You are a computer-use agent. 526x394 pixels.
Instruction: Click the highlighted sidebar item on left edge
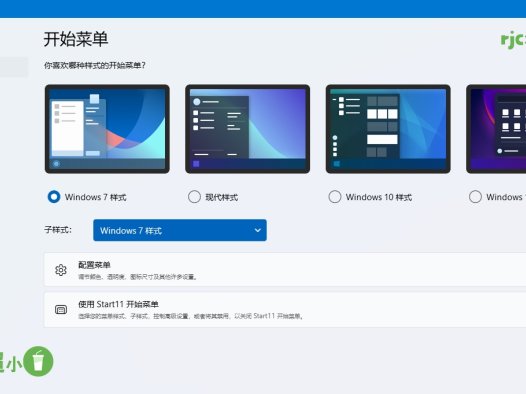pos(14,67)
